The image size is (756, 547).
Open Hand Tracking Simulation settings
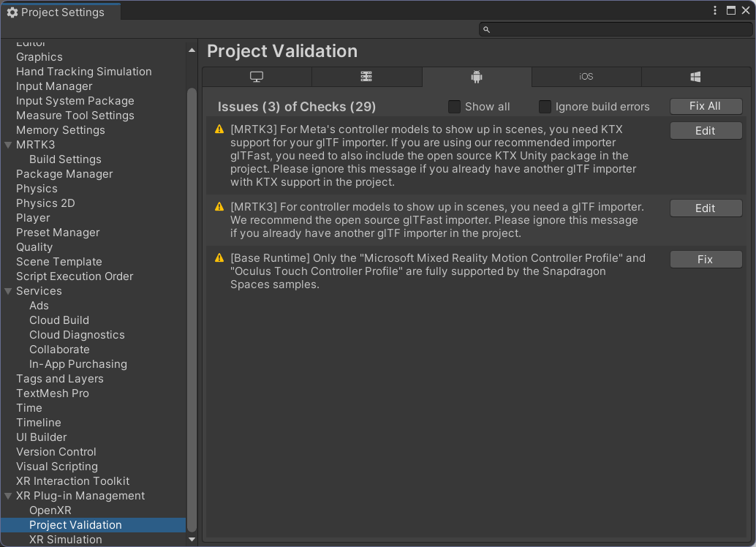pos(84,72)
